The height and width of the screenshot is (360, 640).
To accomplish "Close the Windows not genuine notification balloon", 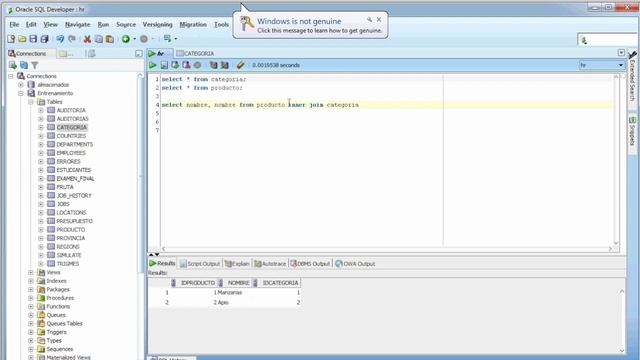I will point(379,20).
